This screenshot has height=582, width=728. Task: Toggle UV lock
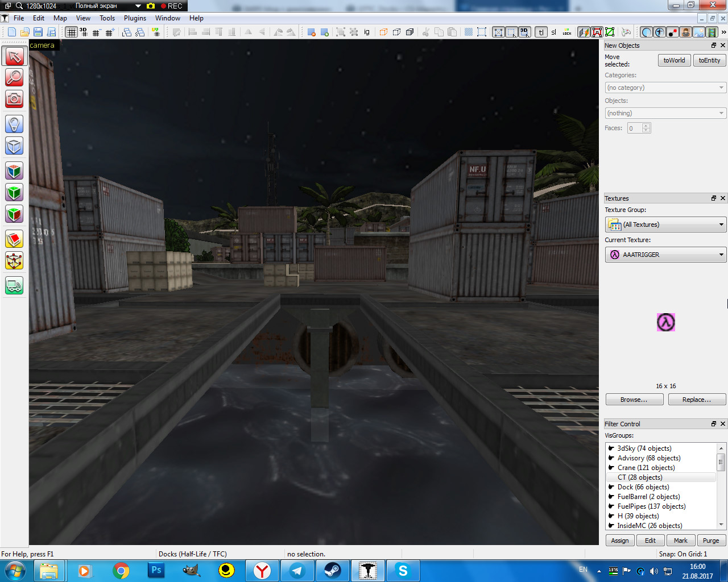pos(567,32)
